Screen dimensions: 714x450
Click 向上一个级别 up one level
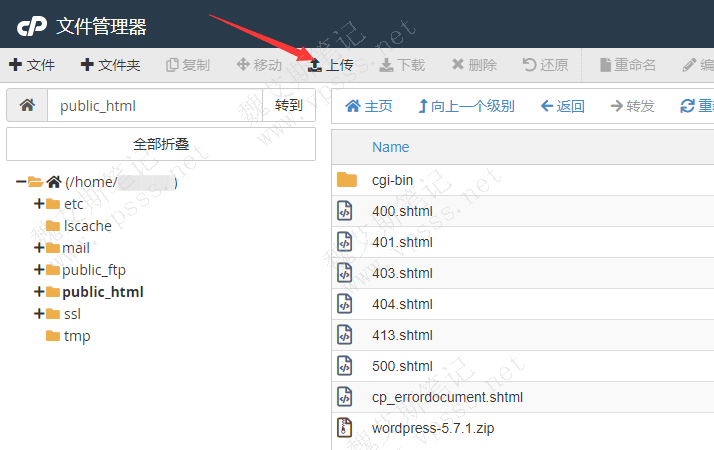(466, 106)
